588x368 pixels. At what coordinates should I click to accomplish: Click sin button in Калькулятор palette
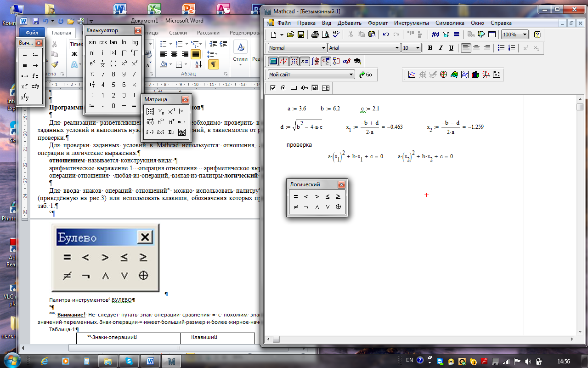click(92, 42)
